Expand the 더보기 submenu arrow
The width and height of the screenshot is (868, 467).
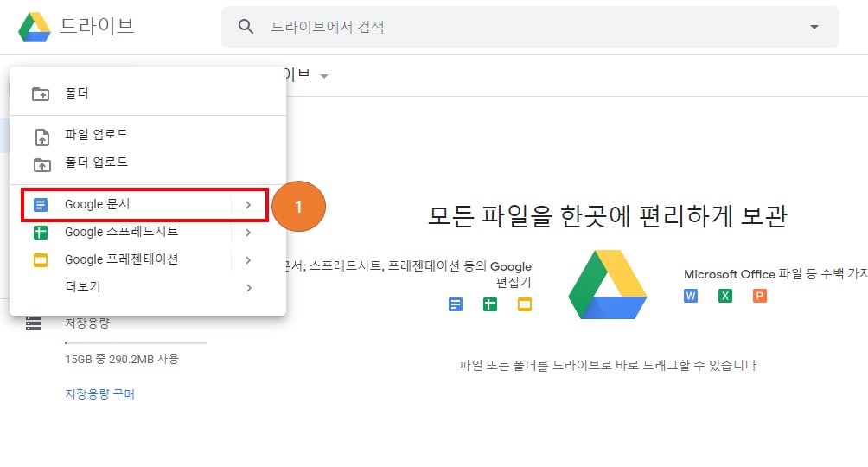[x=248, y=287]
